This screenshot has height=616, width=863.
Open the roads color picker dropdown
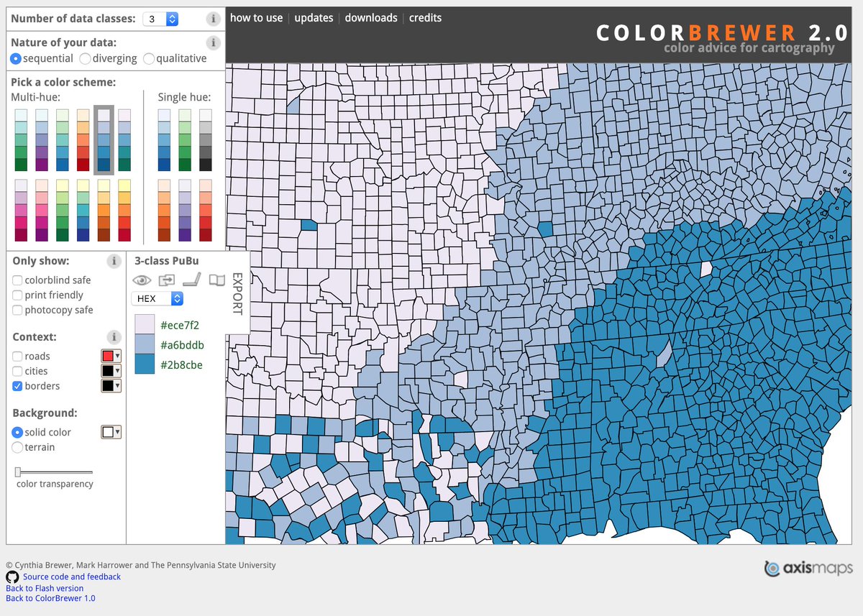click(111, 356)
